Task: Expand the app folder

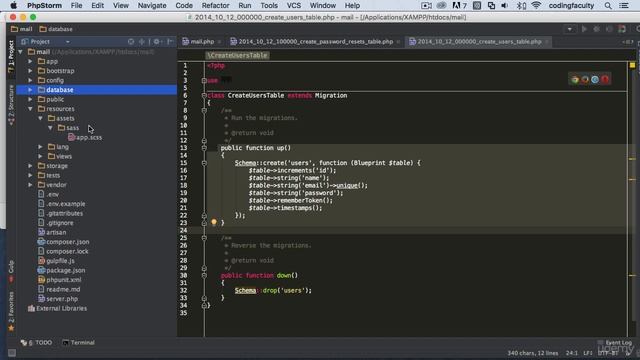Action: pyautogui.click(x=30, y=62)
